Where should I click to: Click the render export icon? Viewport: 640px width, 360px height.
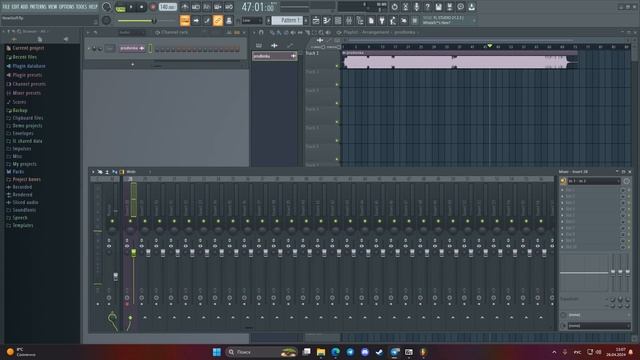449,7
